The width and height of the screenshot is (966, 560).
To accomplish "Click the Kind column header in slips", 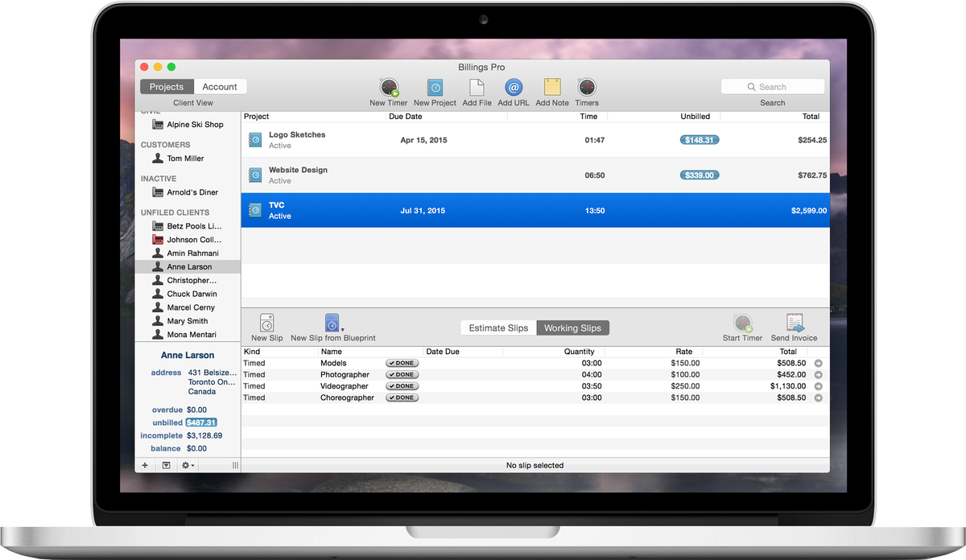I will 252,352.
